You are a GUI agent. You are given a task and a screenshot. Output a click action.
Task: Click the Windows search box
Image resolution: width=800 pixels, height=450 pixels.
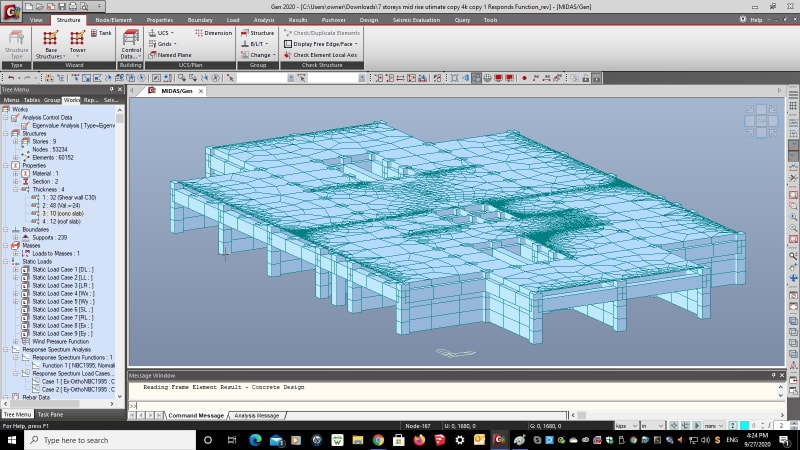pyautogui.click(x=110, y=440)
